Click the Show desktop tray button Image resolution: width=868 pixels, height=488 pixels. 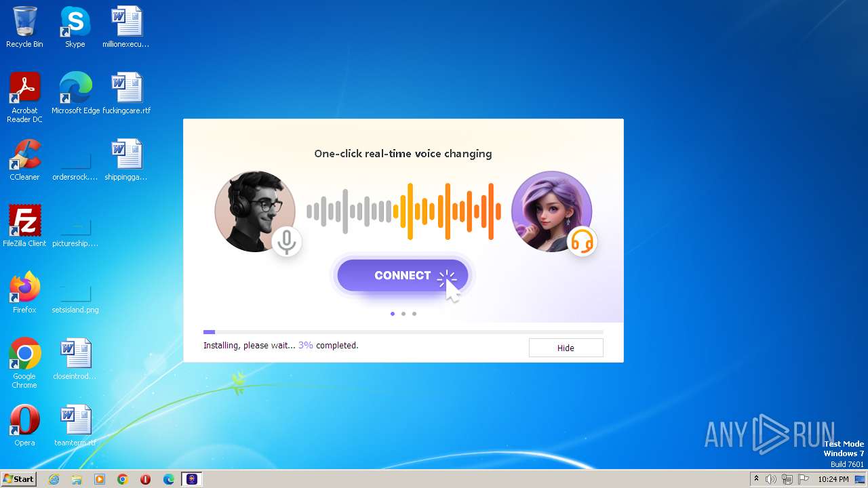[861, 479]
